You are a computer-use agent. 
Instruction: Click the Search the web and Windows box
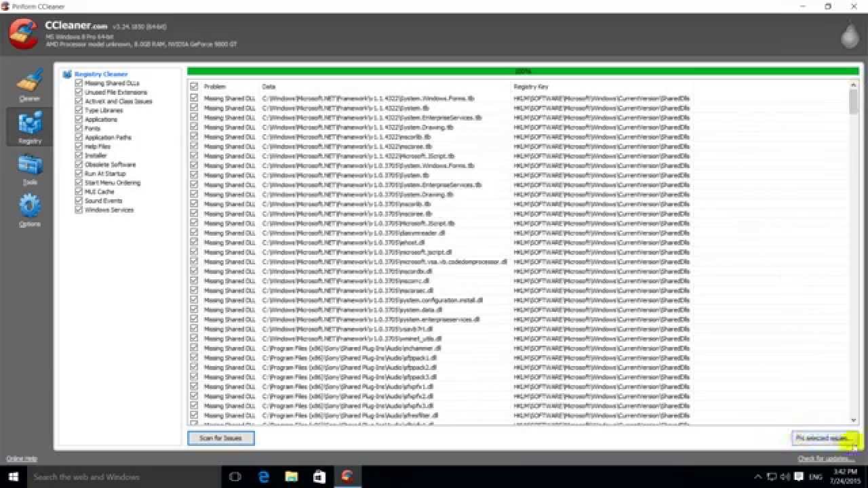125,476
